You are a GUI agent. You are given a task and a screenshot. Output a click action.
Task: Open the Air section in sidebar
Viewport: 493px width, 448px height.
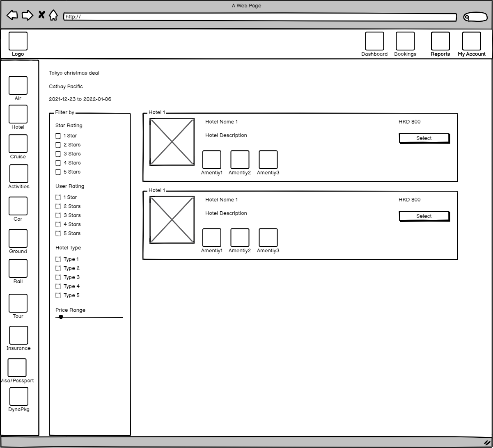click(18, 85)
